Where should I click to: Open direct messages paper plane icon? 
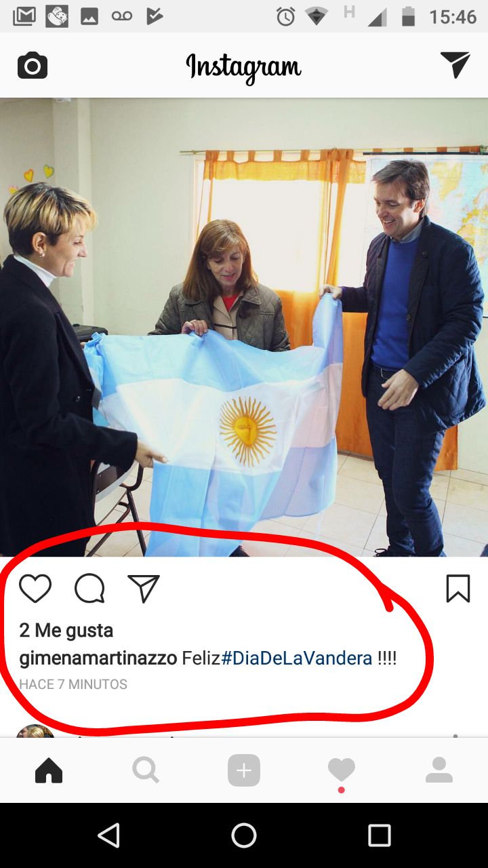pyautogui.click(x=455, y=64)
